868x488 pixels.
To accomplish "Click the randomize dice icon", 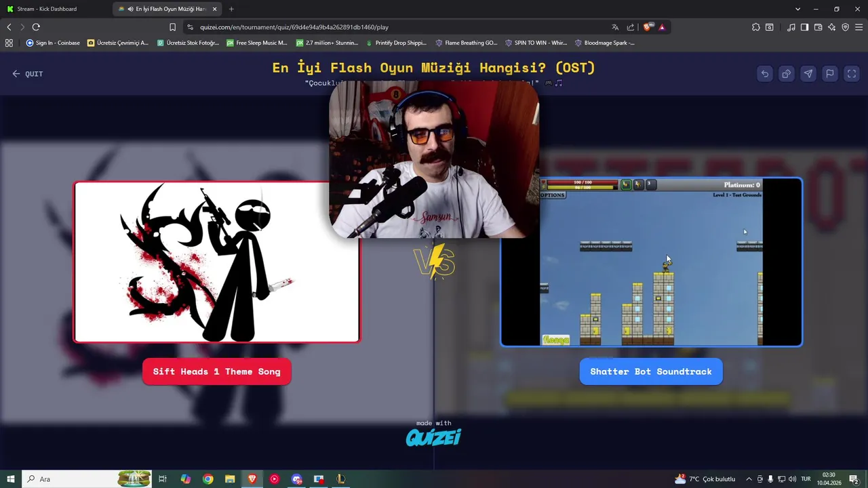I will pos(787,74).
